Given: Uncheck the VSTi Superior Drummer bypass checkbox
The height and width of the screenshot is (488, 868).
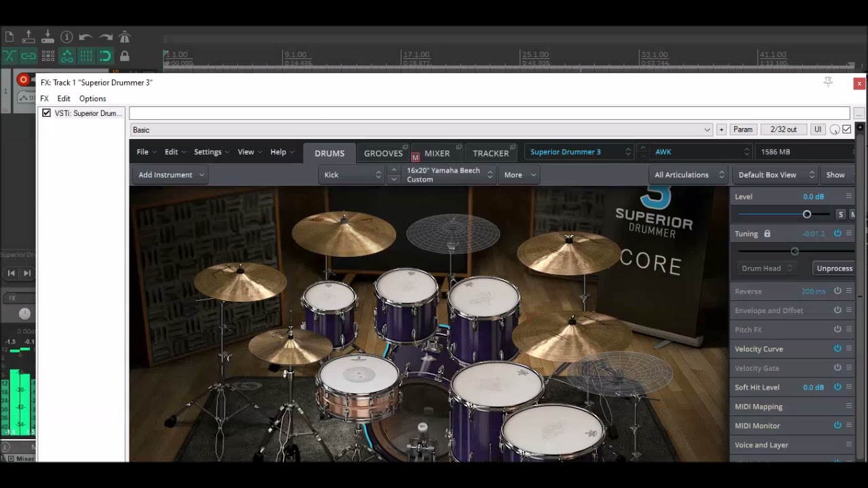Looking at the screenshot, I should (x=46, y=113).
